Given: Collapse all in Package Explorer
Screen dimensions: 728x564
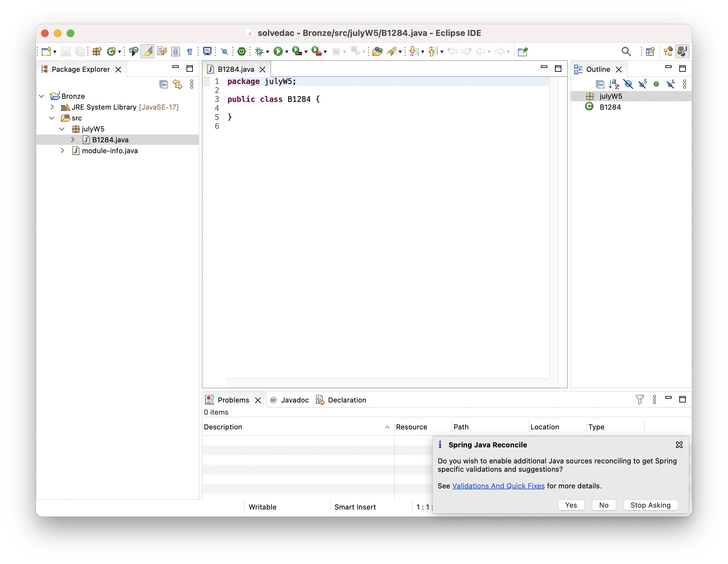Looking at the screenshot, I should pyautogui.click(x=163, y=84).
